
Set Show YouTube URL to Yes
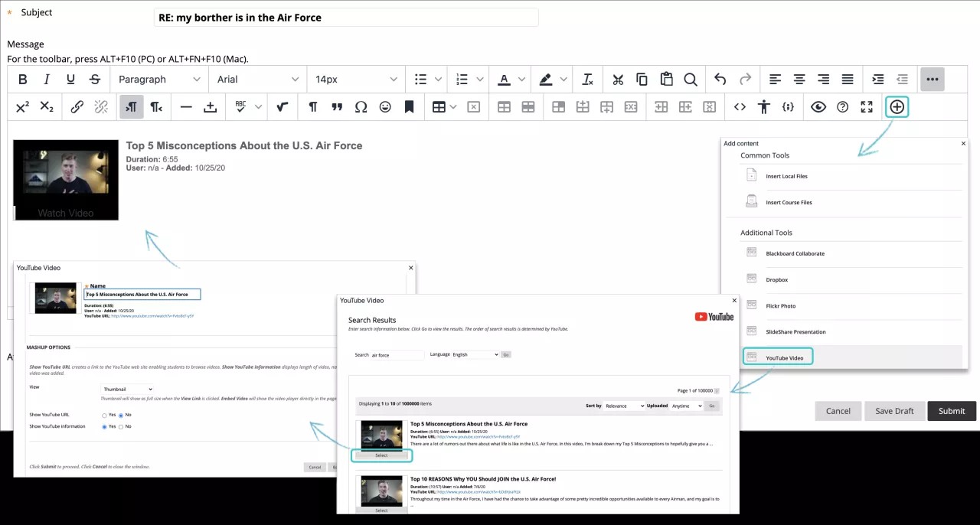click(105, 414)
